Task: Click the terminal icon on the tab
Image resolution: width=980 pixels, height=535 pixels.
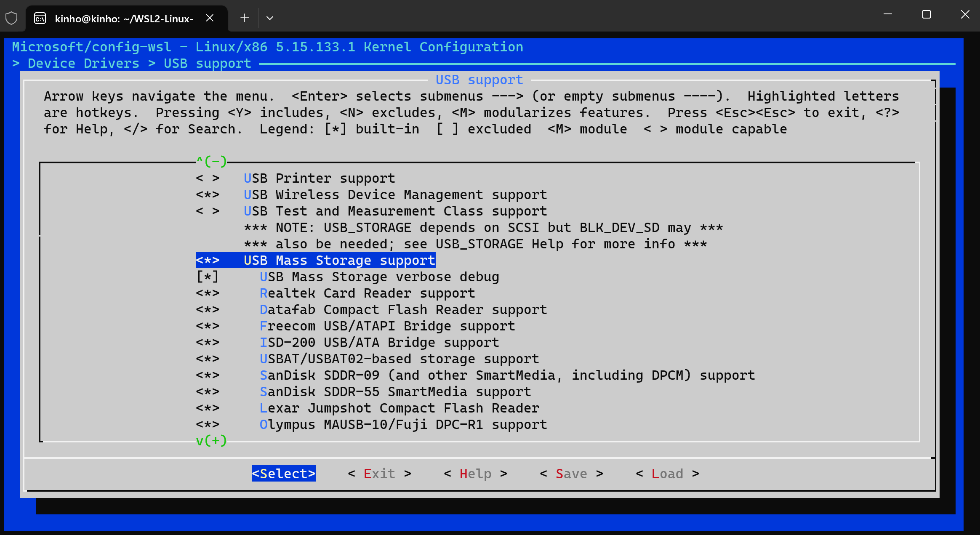Action: 40,18
